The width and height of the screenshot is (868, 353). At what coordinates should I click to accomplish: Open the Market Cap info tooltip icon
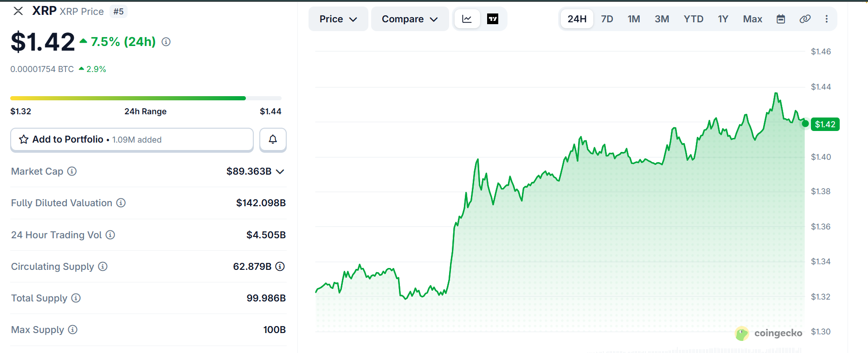pyautogui.click(x=72, y=171)
